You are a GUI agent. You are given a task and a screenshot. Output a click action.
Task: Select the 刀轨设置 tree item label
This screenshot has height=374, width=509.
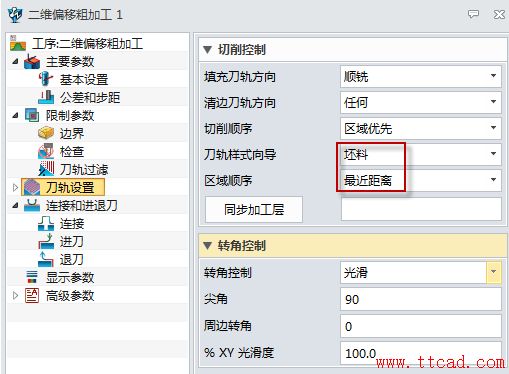click(70, 187)
